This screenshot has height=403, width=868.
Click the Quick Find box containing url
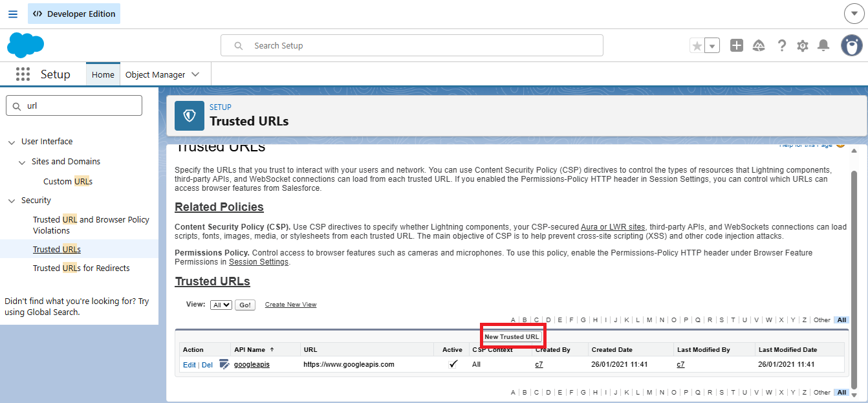click(x=74, y=105)
